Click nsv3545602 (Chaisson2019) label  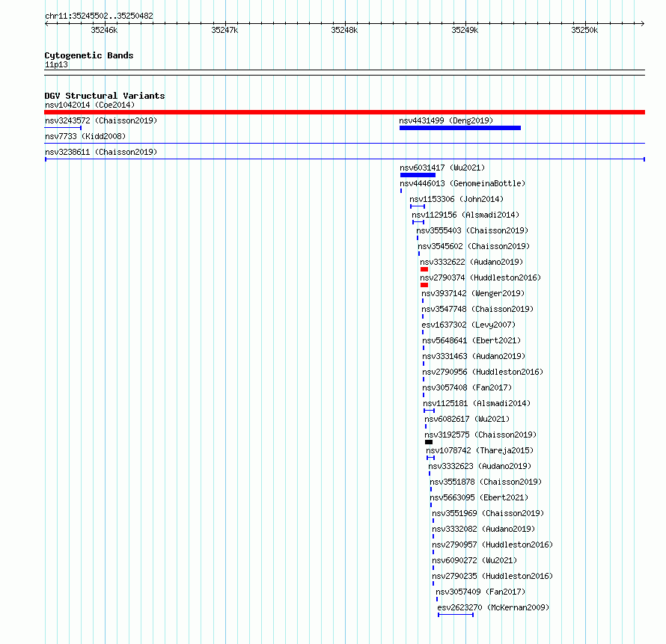point(474,246)
